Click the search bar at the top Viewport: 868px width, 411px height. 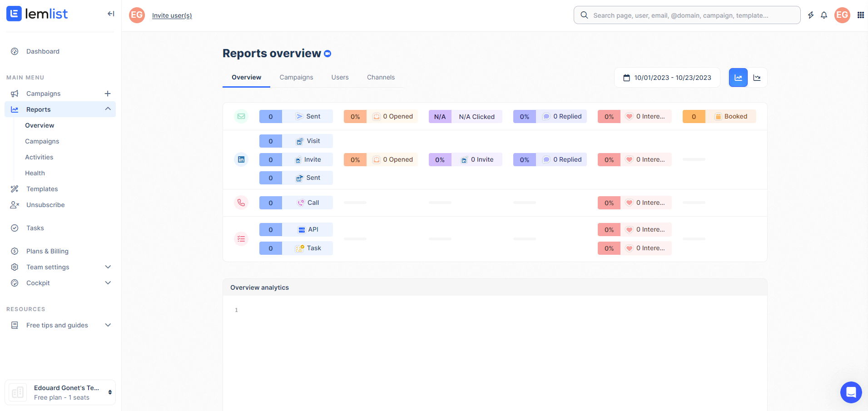(x=686, y=15)
